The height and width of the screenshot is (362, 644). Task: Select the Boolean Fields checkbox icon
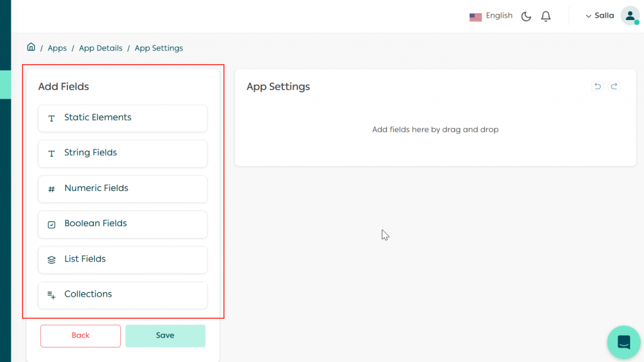(52, 224)
